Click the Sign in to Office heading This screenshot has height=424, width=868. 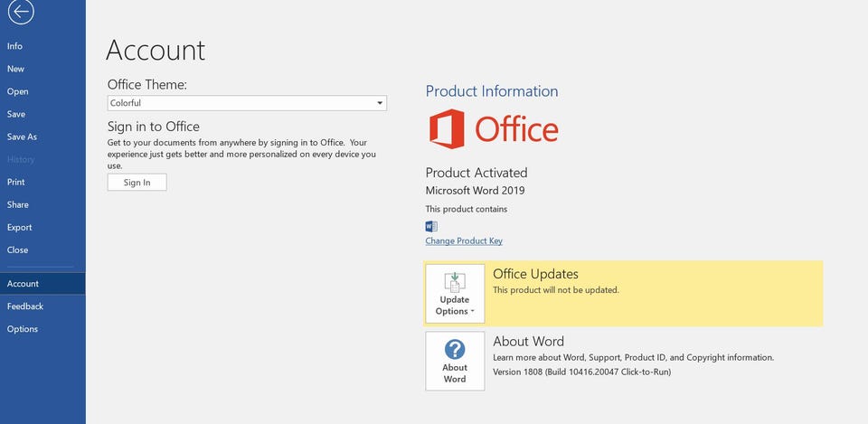(x=154, y=127)
